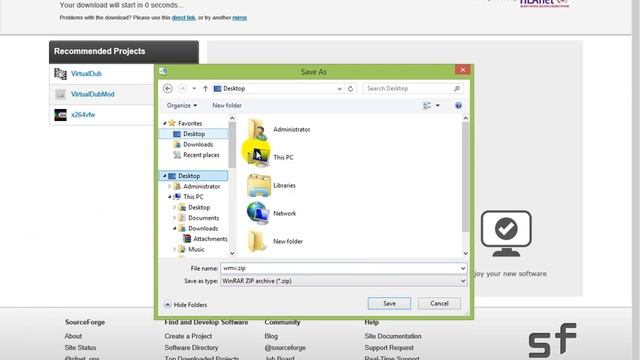Open the Save as type combo box
The image size is (640, 360).
pos(343,281)
